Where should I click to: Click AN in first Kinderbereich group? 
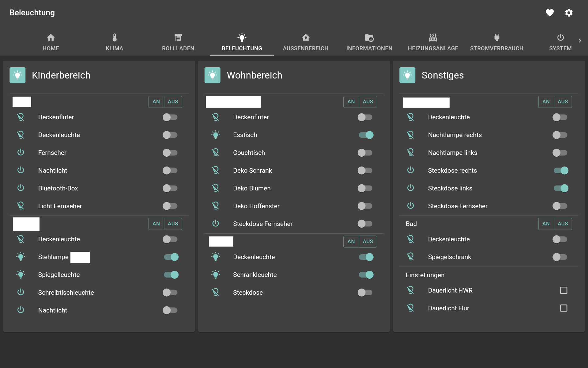(x=156, y=102)
